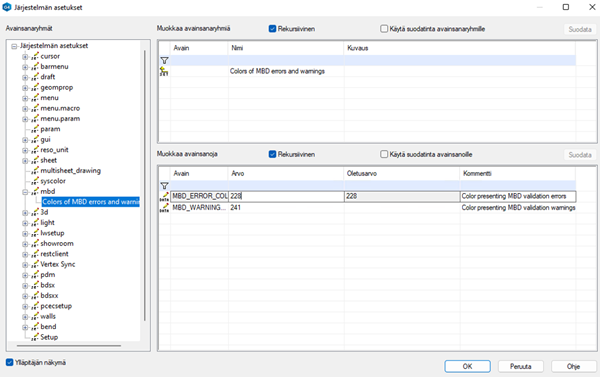Toggle Rekursiivinen for keyword groups
Image resolution: width=600 pixels, height=377 pixels.
point(272,29)
